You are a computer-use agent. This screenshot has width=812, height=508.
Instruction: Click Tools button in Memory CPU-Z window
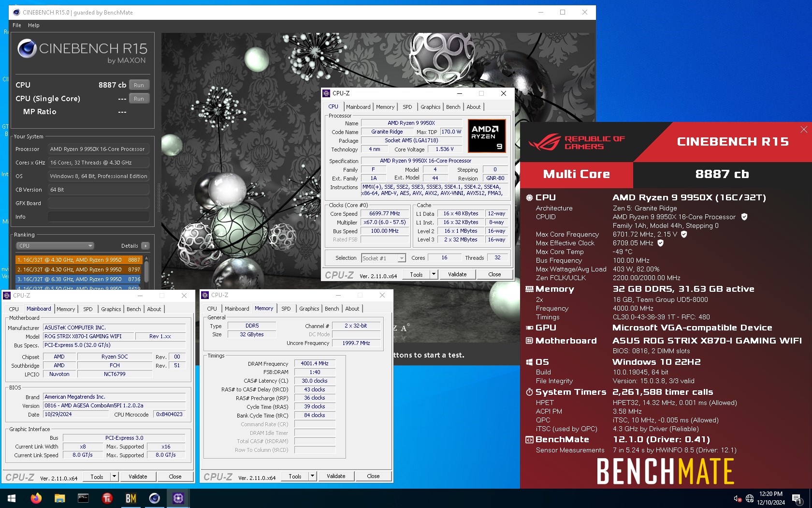pos(295,476)
